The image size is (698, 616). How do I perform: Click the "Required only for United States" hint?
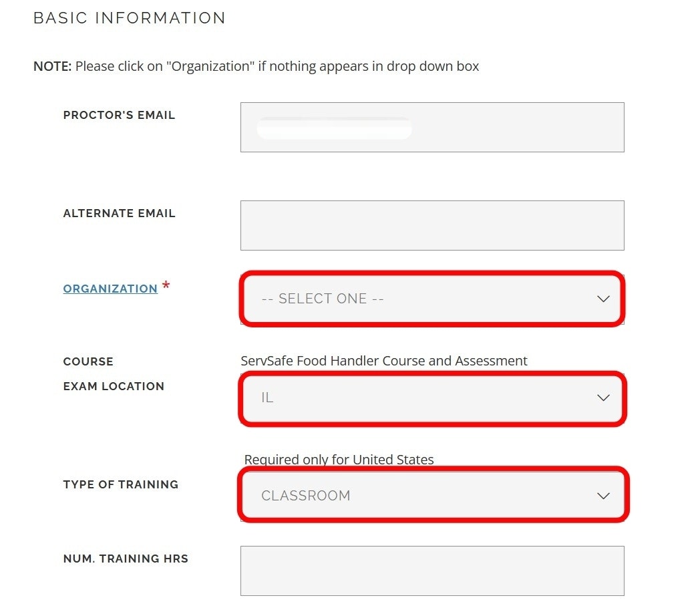click(x=339, y=460)
